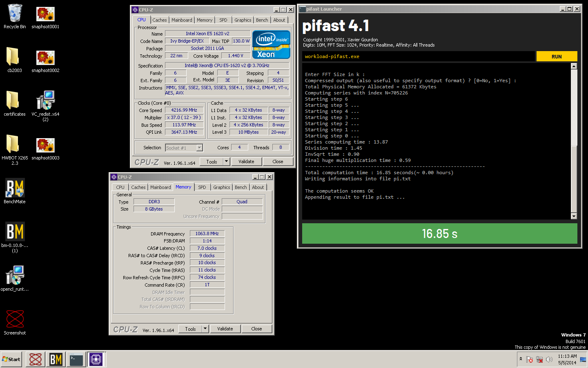Open the certificates folder icon

click(14, 103)
